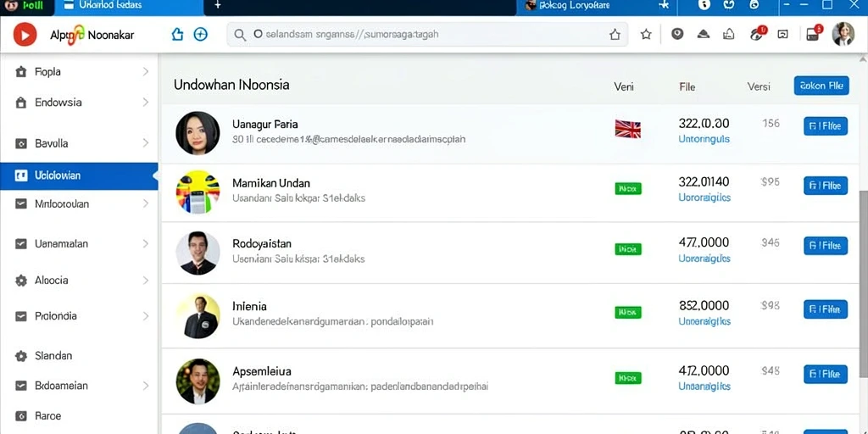
Task: Click the gear icon beside Aloocia
Action: point(21,281)
